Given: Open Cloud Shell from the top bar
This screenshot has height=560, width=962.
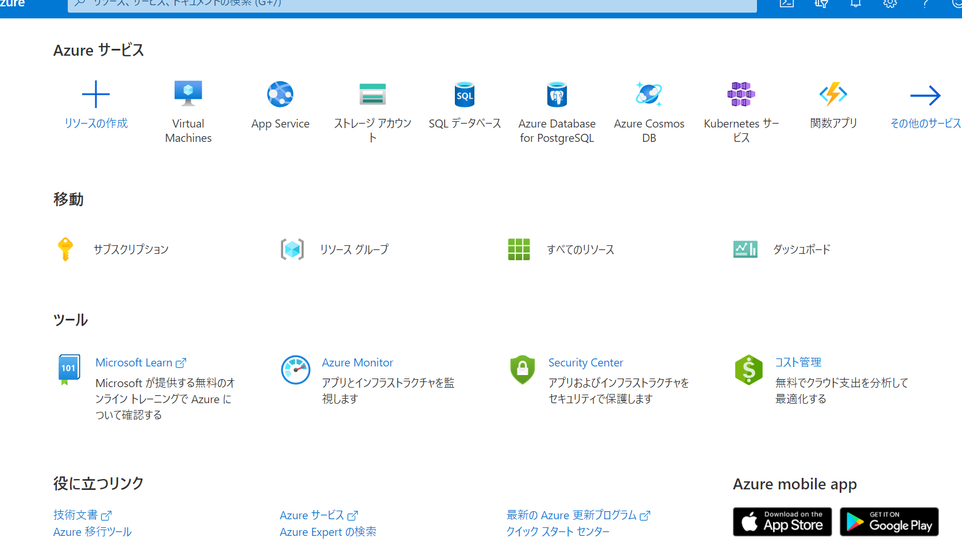Looking at the screenshot, I should [787, 3].
